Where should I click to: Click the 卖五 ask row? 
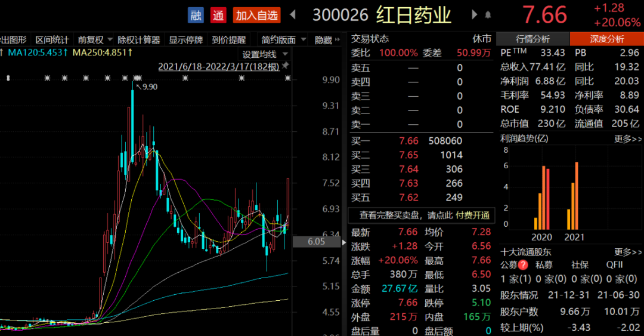421,68
